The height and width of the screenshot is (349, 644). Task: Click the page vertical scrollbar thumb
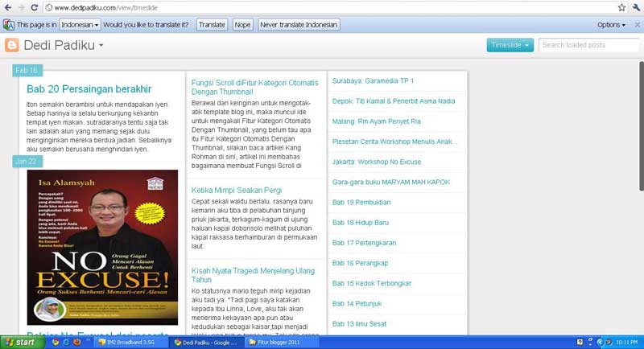pos(641,126)
